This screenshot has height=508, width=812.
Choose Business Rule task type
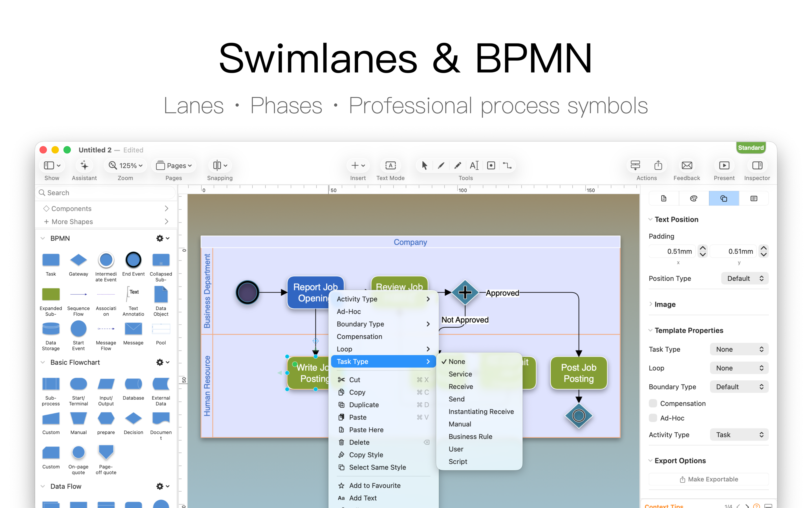(x=479, y=437)
